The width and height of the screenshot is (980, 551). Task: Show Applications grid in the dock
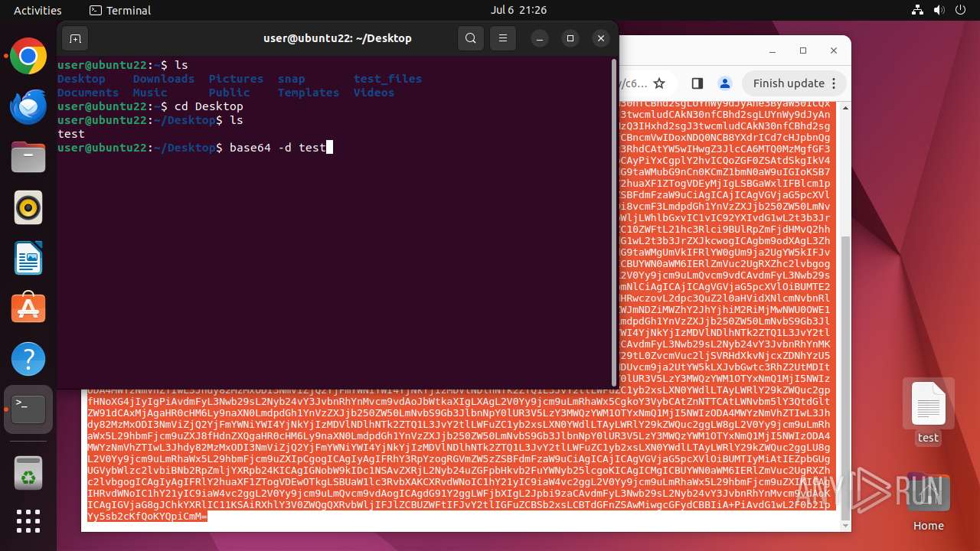28,521
